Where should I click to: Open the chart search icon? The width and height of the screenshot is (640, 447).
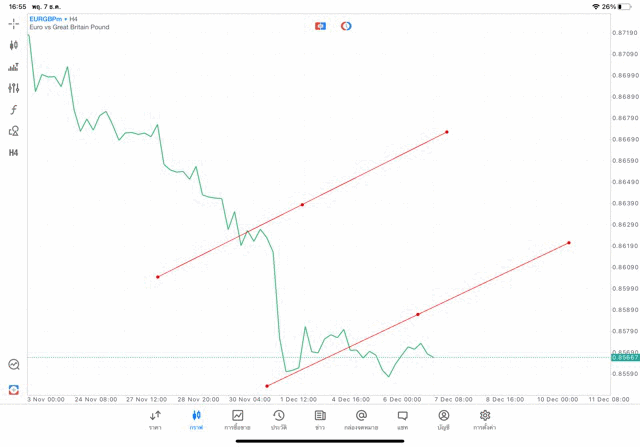[x=14, y=365]
